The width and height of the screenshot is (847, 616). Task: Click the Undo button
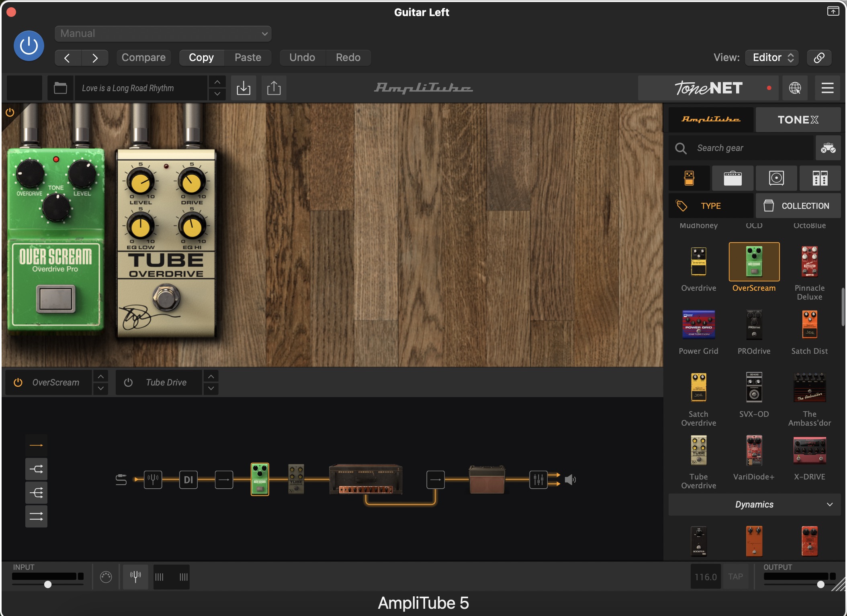coord(302,57)
